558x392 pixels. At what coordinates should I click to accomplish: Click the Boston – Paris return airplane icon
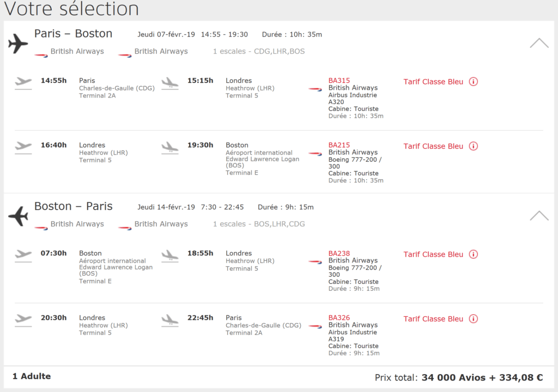(x=18, y=216)
